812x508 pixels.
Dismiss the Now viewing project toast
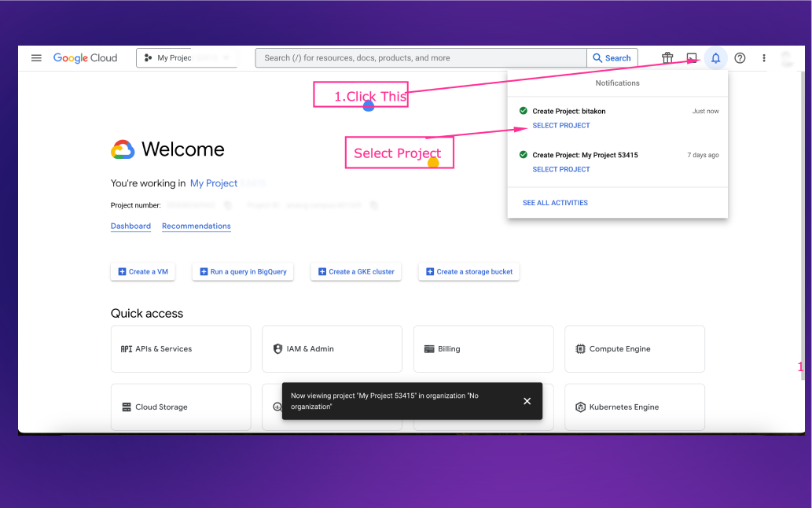tap(527, 401)
